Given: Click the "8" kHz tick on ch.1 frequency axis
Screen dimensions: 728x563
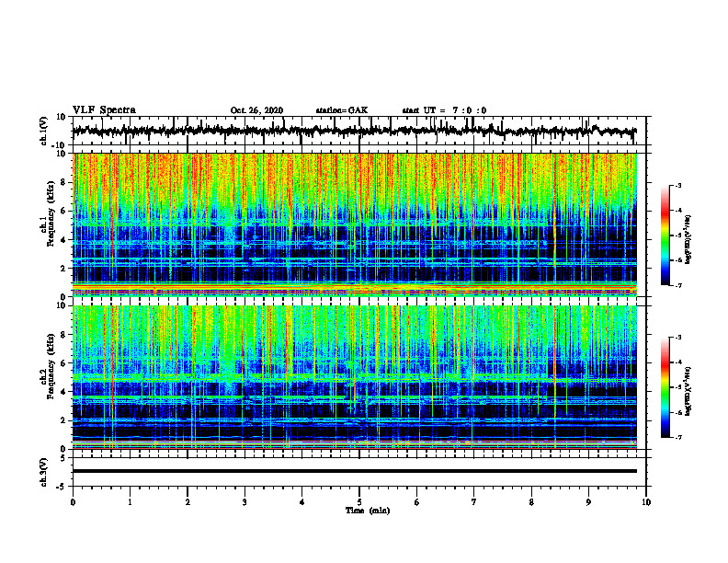Looking at the screenshot, I should pos(63,182).
